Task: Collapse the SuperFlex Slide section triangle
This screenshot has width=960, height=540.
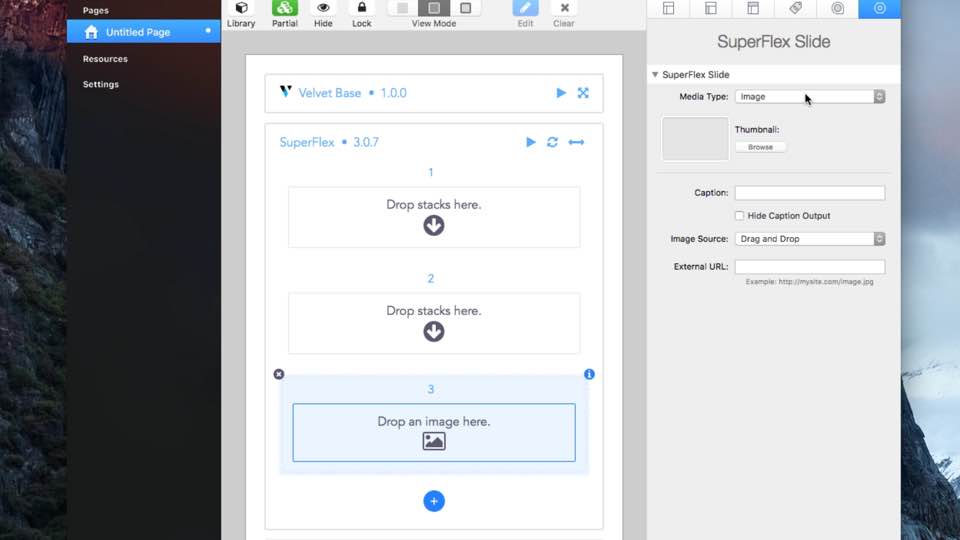Action: point(655,75)
